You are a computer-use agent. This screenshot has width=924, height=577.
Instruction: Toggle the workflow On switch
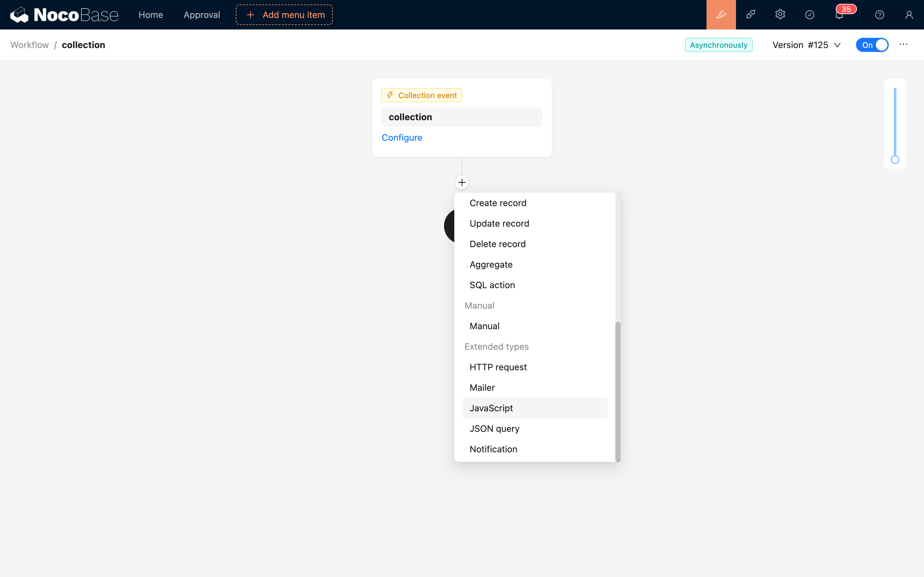coord(872,45)
